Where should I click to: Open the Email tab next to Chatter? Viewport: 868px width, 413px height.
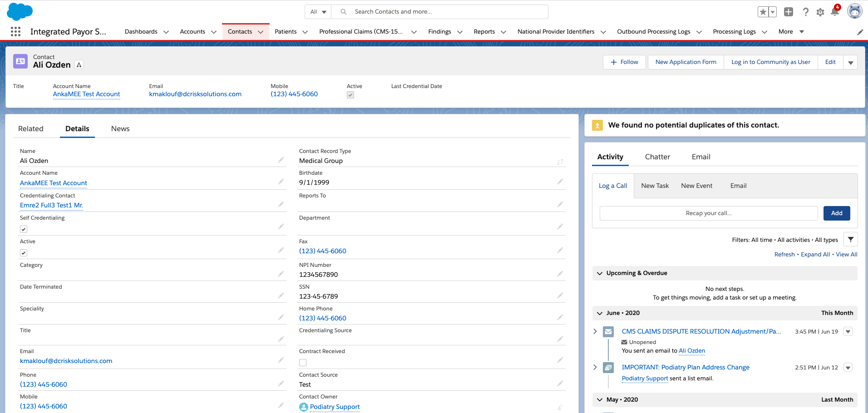pyautogui.click(x=701, y=157)
